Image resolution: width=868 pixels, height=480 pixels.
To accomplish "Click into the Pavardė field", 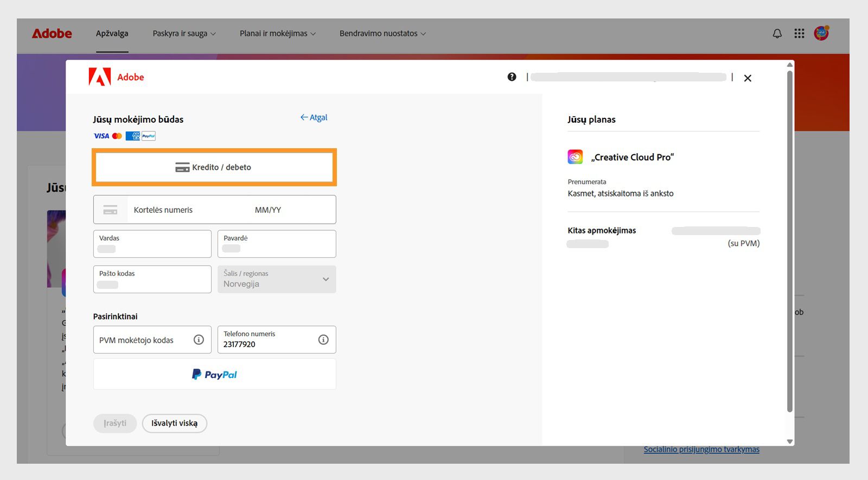I will [x=277, y=244].
